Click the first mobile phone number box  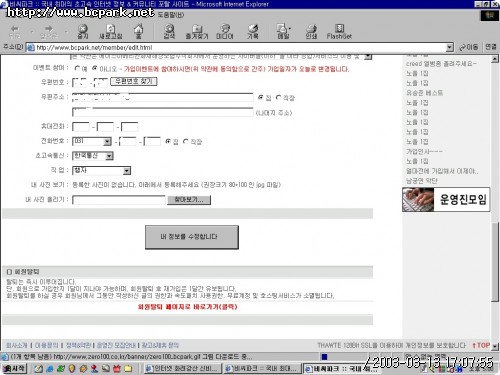coord(81,127)
